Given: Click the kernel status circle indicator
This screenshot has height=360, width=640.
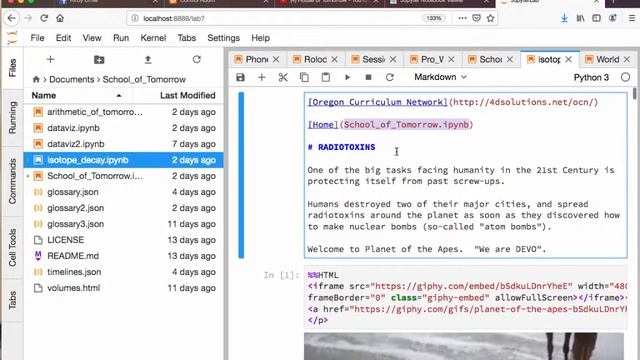Looking at the screenshot, I should coord(625,77).
